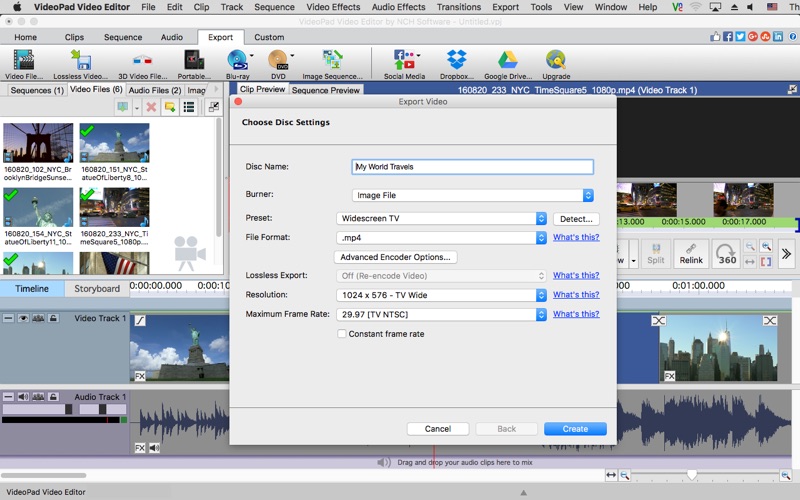Click the Disc Name text field

tap(473, 167)
